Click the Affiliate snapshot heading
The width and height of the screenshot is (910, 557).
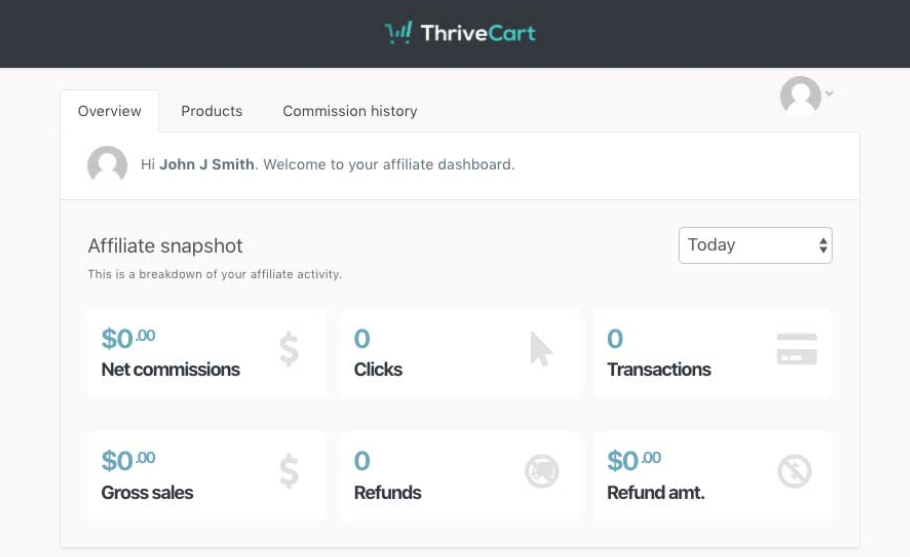(x=165, y=246)
